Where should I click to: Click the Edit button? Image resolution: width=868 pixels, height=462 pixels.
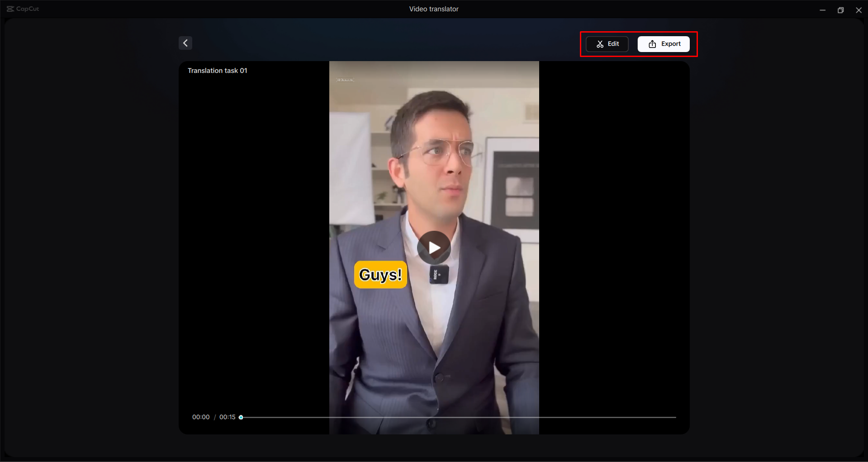click(607, 44)
